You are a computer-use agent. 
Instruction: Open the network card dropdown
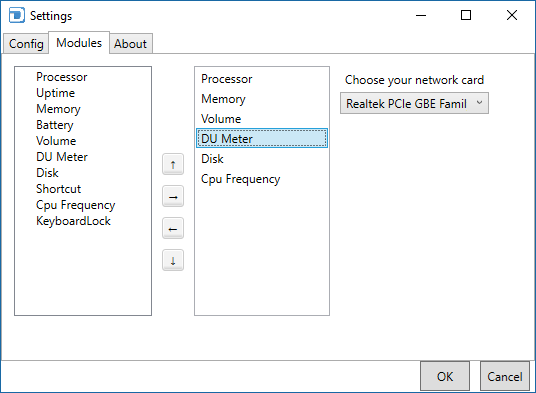pos(414,103)
